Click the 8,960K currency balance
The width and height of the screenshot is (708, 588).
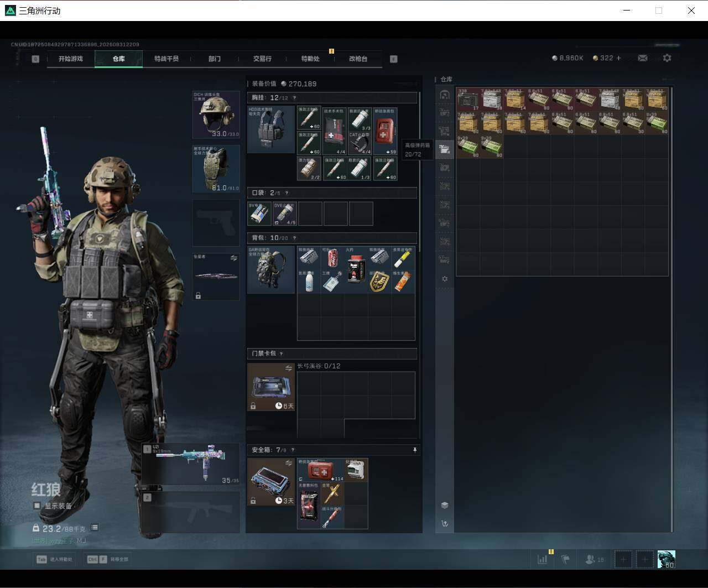coord(568,58)
